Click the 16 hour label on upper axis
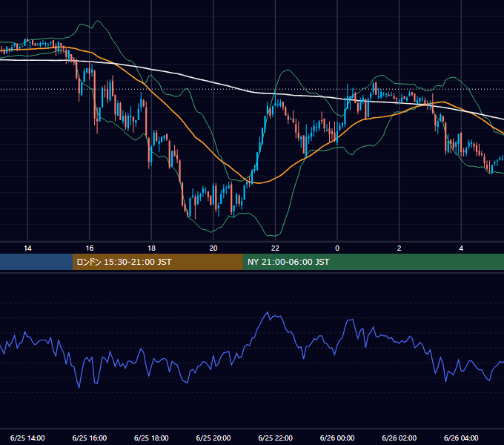Image resolution: width=504 pixels, height=445 pixels. pos(90,248)
